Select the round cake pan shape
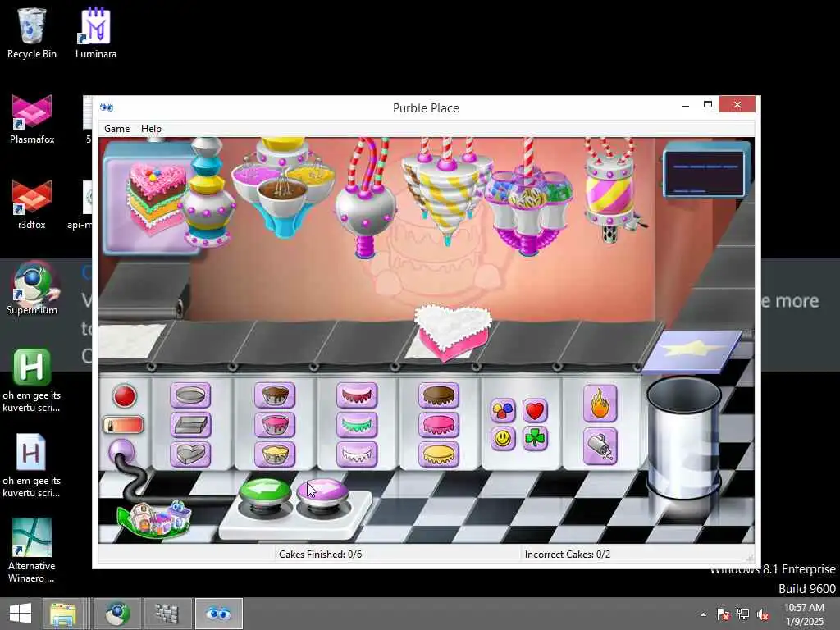The height and width of the screenshot is (630, 840). point(190,396)
